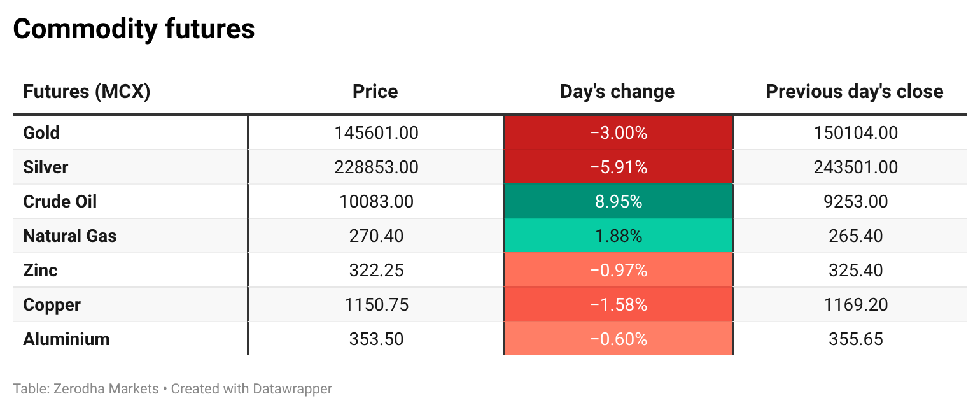The width and height of the screenshot is (980, 410).
Task: Click the bright teal 1.88% cell
Action: 619,236
